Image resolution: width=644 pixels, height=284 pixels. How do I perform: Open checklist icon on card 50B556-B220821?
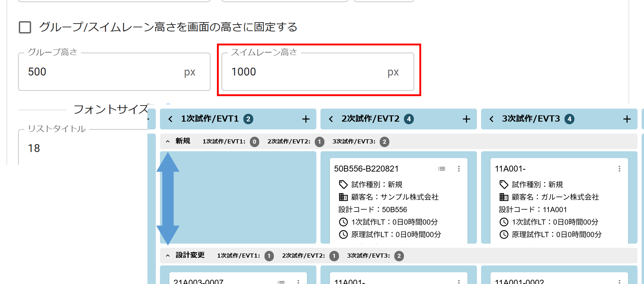(442, 169)
